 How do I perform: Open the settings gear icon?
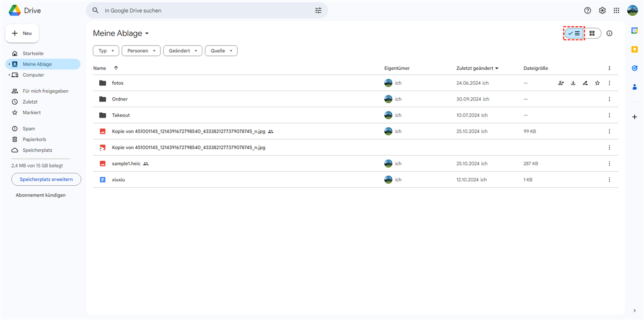coord(602,11)
